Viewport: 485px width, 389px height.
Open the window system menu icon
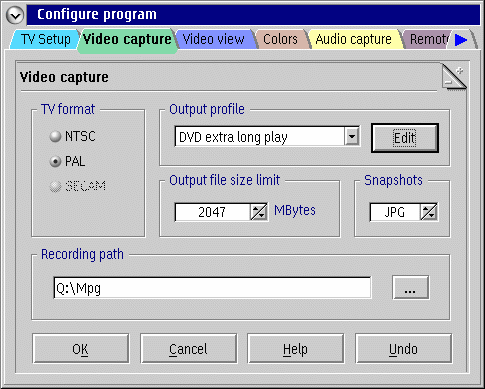(15, 15)
